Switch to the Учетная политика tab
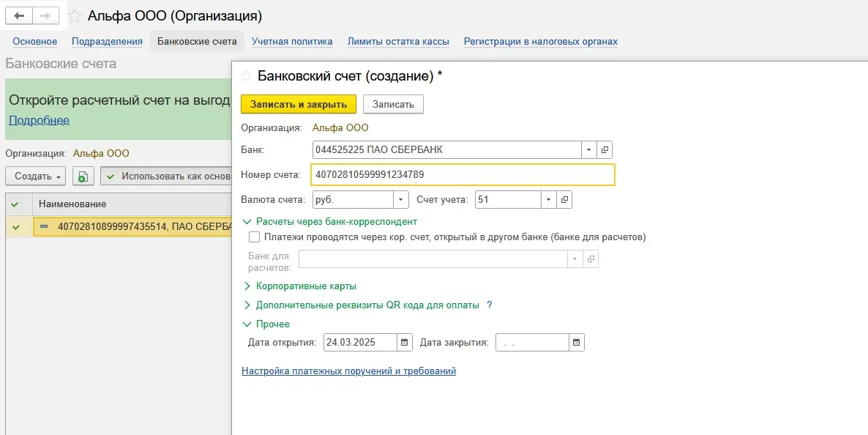This screenshot has width=868, height=435. [292, 42]
